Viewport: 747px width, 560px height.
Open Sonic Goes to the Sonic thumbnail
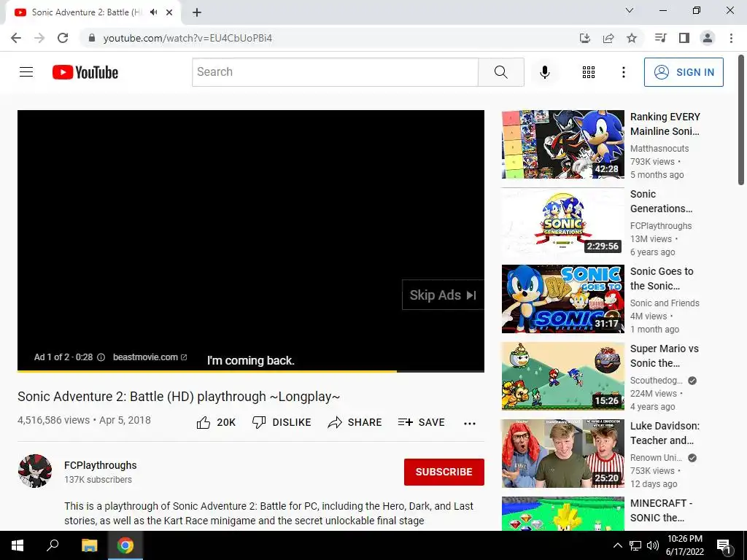[562, 299]
